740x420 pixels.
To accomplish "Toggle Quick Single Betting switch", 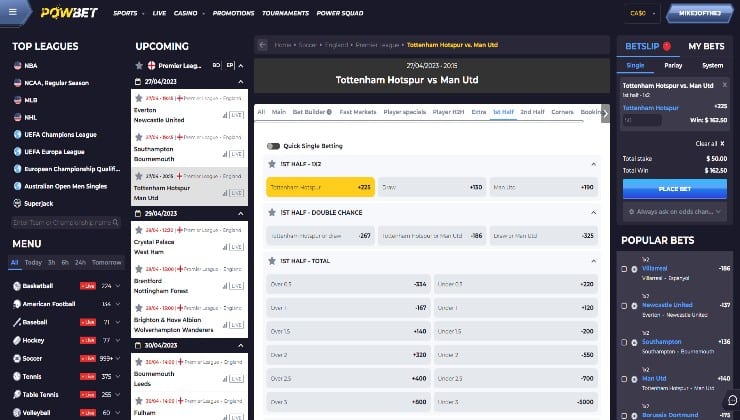I will pos(273,146).
